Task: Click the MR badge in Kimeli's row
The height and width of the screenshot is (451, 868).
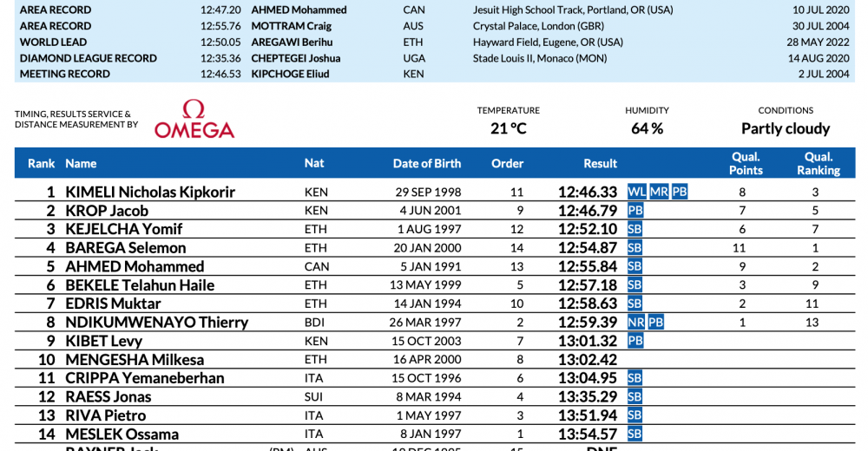Action: click(659, 192)
